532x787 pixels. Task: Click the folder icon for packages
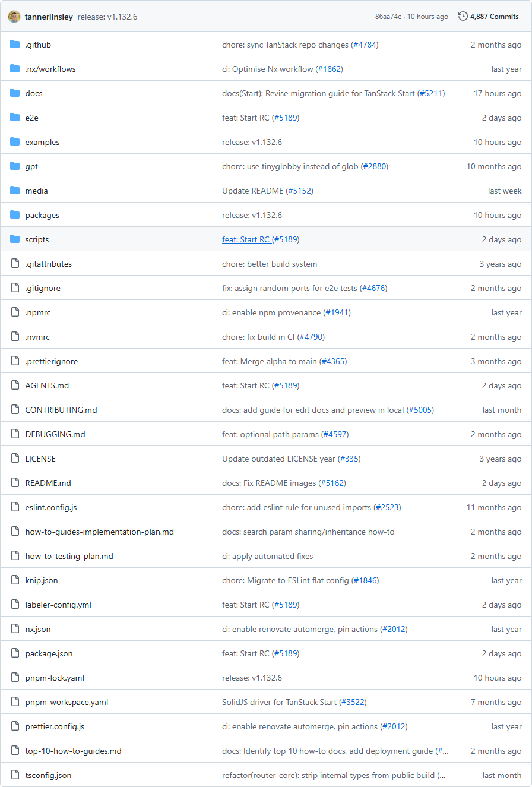[x=15, y=215]
